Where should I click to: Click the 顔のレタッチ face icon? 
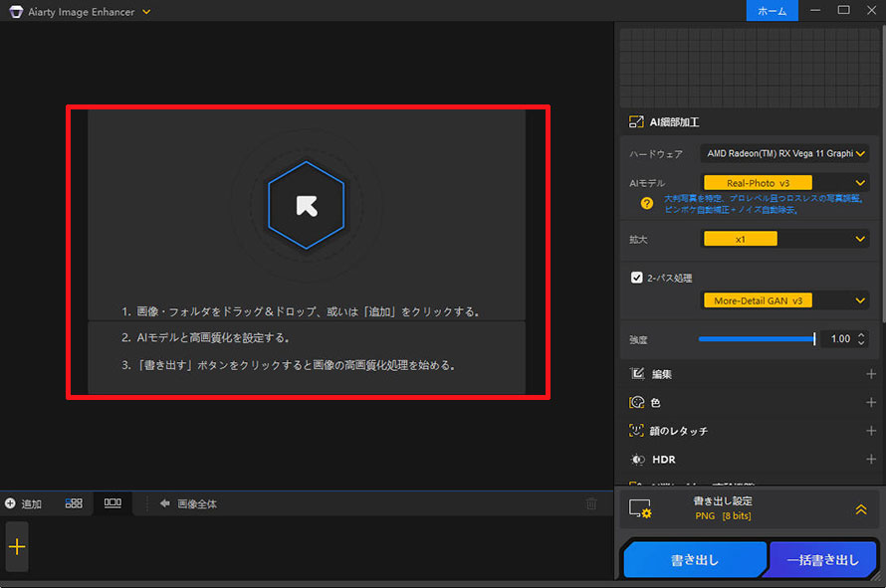[x=637, y=431]
